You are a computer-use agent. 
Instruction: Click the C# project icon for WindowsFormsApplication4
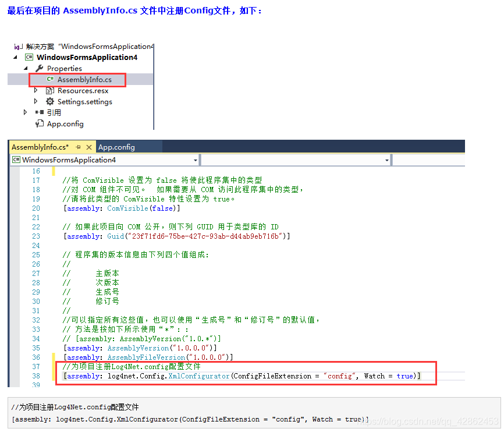29,57
